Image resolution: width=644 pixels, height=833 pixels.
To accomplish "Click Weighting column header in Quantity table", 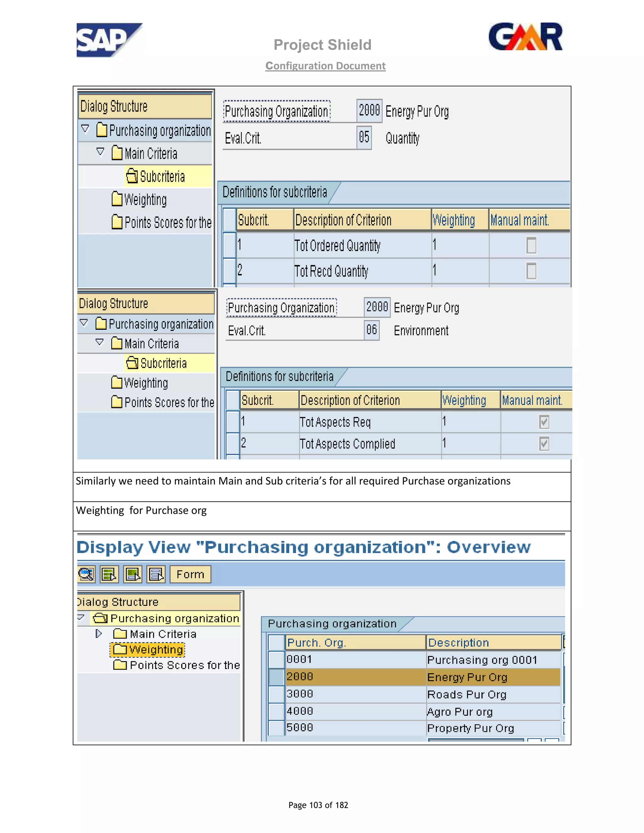I will [x=460, y=220].
